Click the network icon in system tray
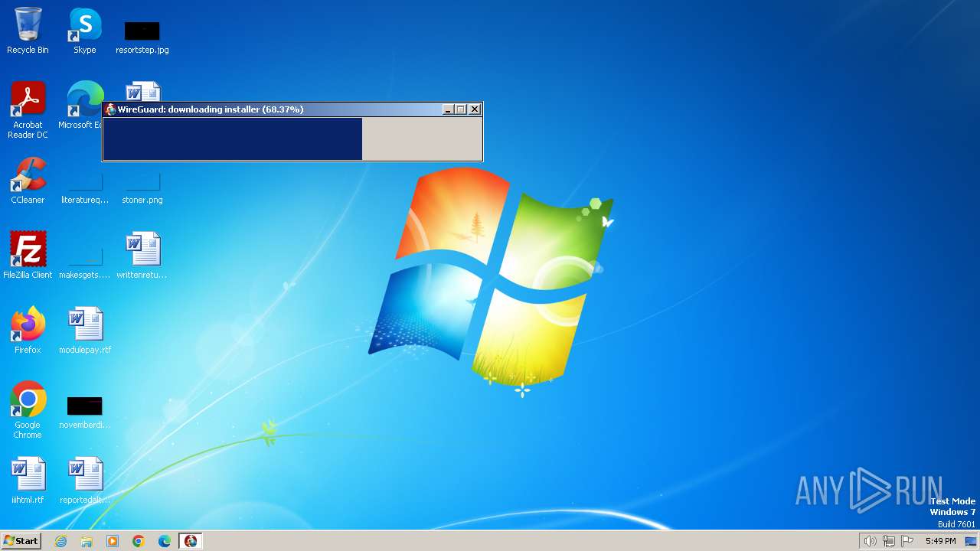The height and width of the screenshot is (551, 980). [x=889, y=541]
